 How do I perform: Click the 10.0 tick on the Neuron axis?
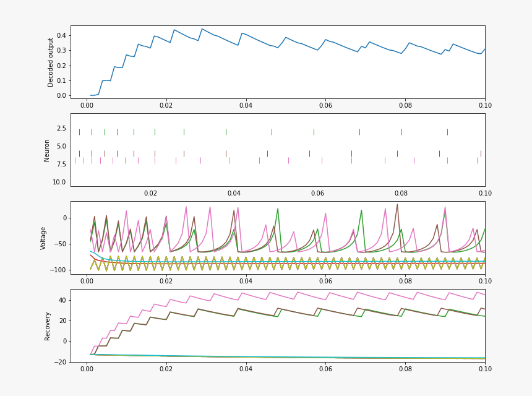(x=59, y=182)
